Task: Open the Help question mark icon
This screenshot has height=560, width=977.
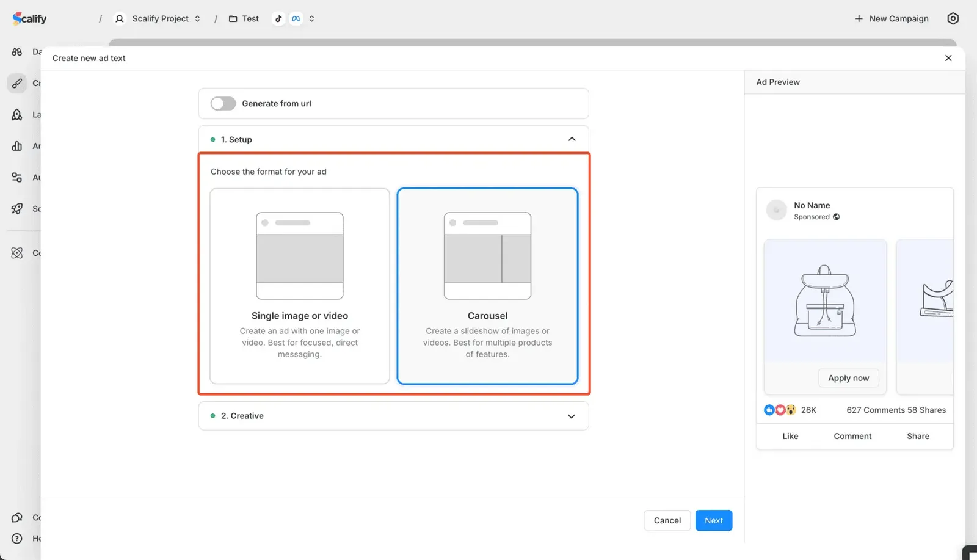Action: click(16, 538)
